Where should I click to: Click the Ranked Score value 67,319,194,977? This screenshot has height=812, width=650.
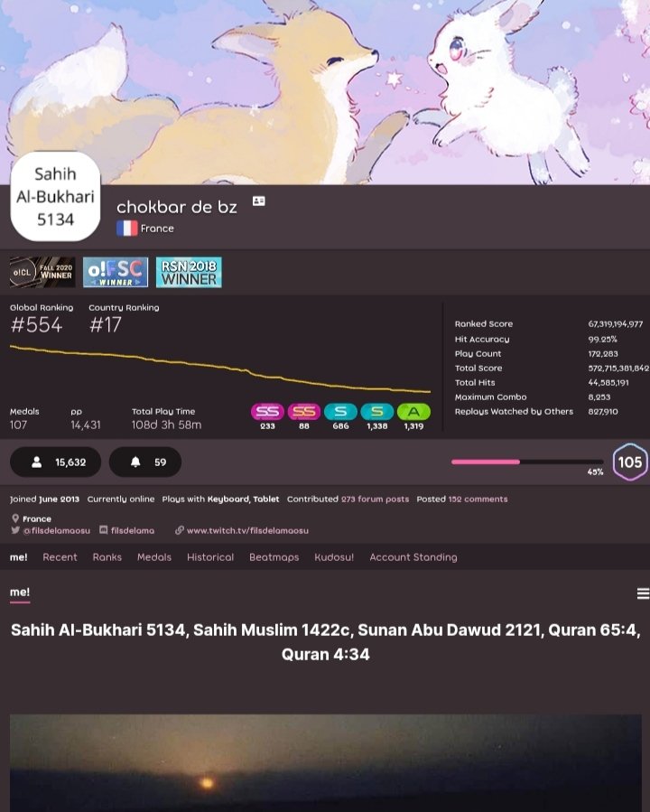pyautogui.click(x=616, y=323)
